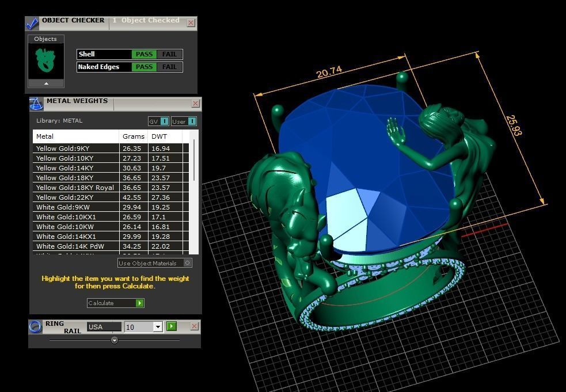This screenshot has width=566, height=392.
Task: Select the White Gold:14K PdW row
Action: pos(111,246)
